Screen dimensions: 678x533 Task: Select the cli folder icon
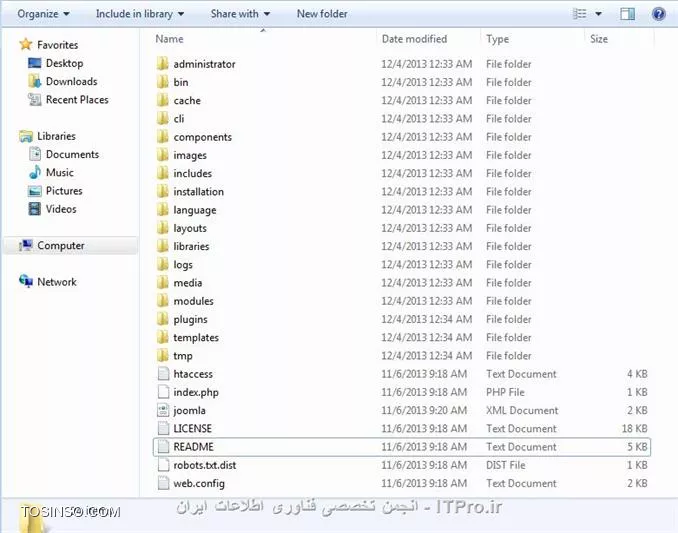[163, 118]
